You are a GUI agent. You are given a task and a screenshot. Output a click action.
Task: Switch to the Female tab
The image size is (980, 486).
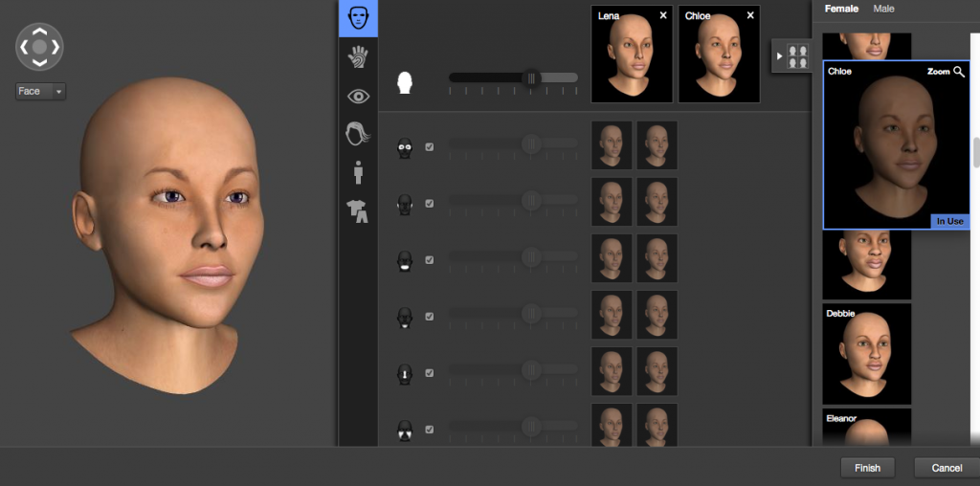[841, 9]
